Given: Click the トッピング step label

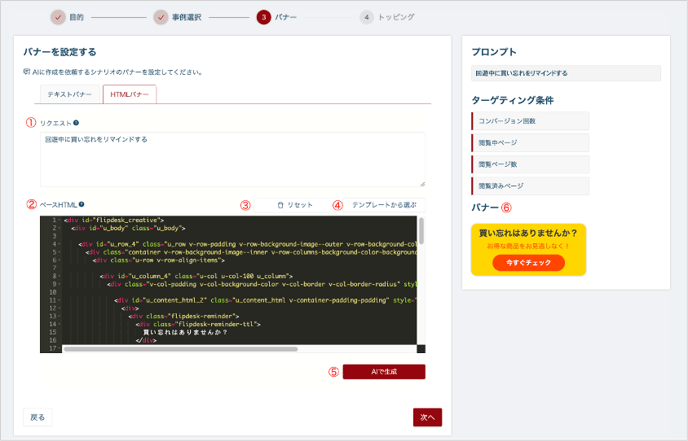Looking at the screenshot, I should [x=396, y=18].
